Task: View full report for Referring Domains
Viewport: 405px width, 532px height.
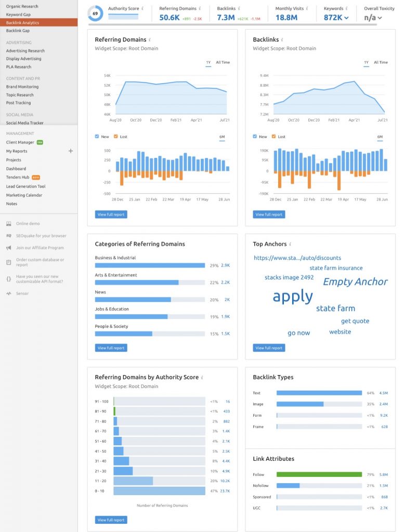Action: 111,215
